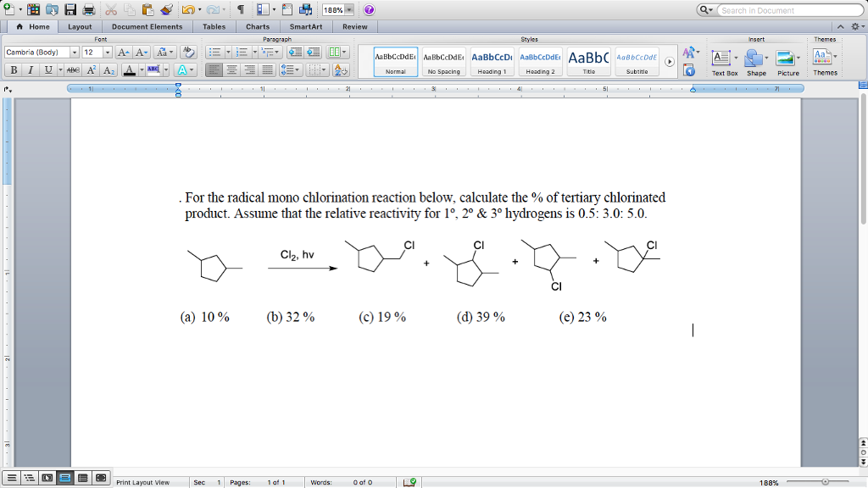This screenshot has height=488, width=868.
Task: Adjust the zoom slider in status bar
Action: (x=824, y=482)
